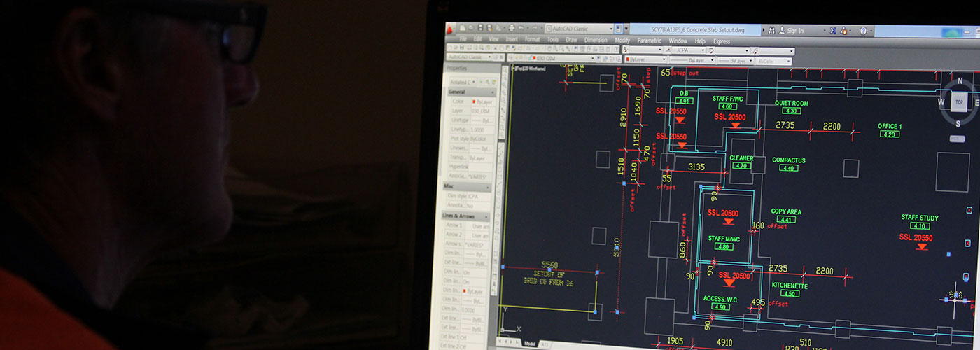The width and height of the screenshot is (980, 350).
Task: Switch to the A11 layout tab
Action: tap(545, 344)
